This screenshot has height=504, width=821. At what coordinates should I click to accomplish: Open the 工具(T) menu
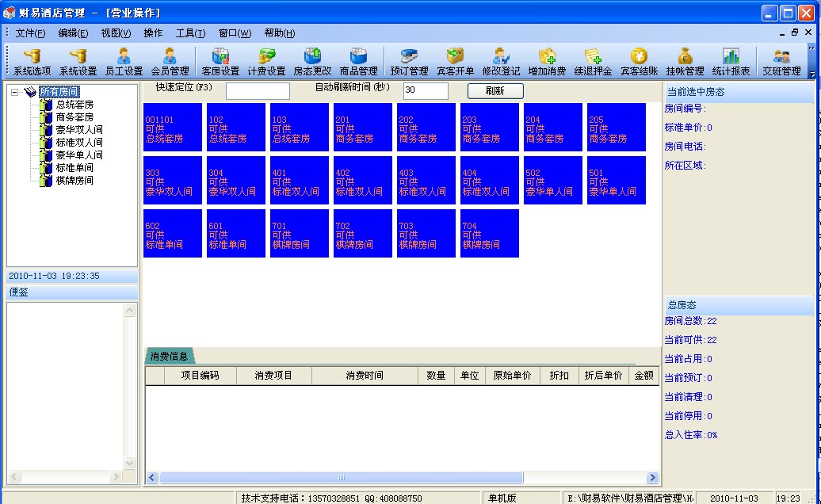tap(190, 33)
